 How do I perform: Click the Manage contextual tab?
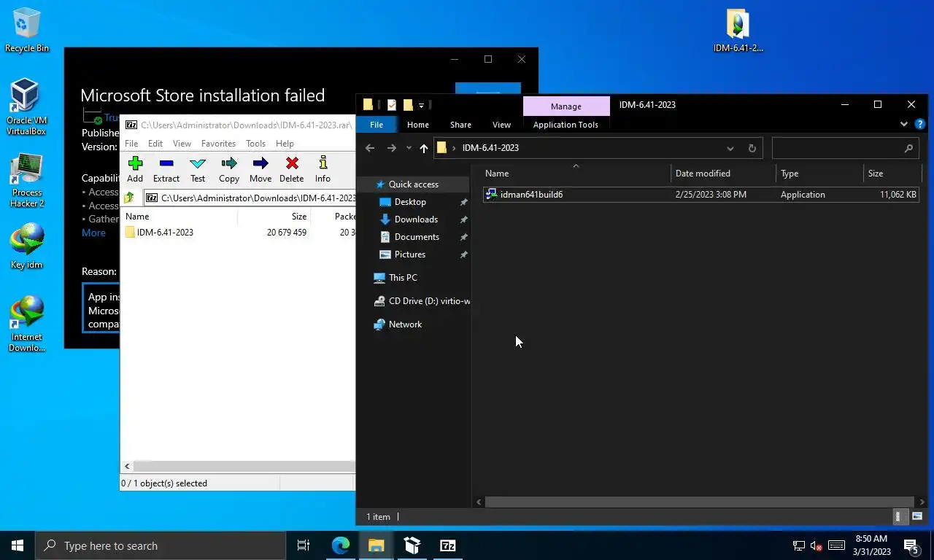coord(566,106)
